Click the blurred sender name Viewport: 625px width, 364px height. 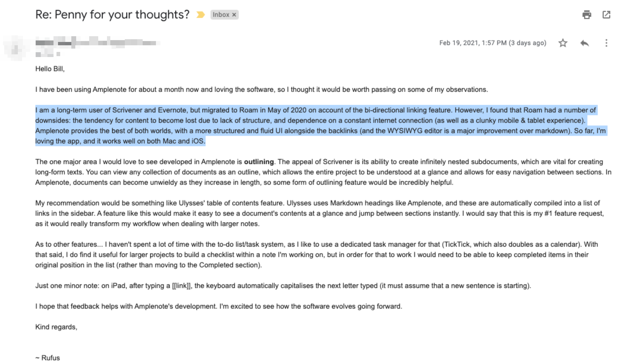coord(97,43)
